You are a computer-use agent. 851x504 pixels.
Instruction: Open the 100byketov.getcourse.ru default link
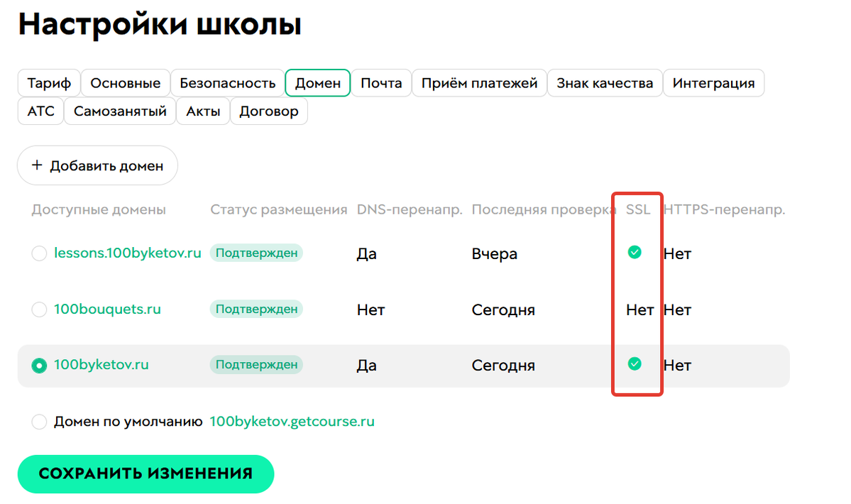[x=292, y=421]
